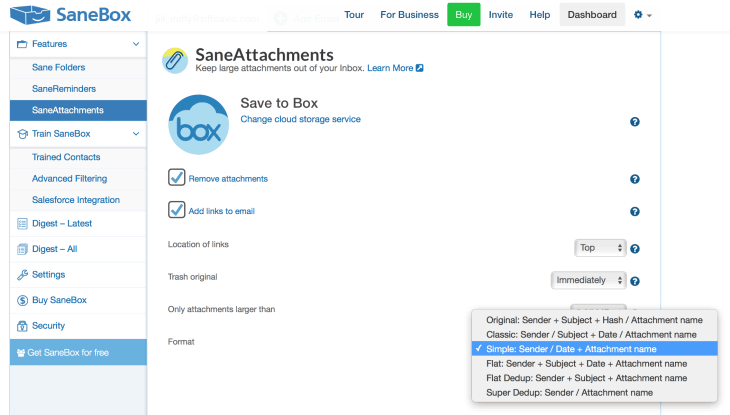Open the Trash original Immediately dropdown
The image size is (730, 415).
pyautogui.click(x=589, y=280)
